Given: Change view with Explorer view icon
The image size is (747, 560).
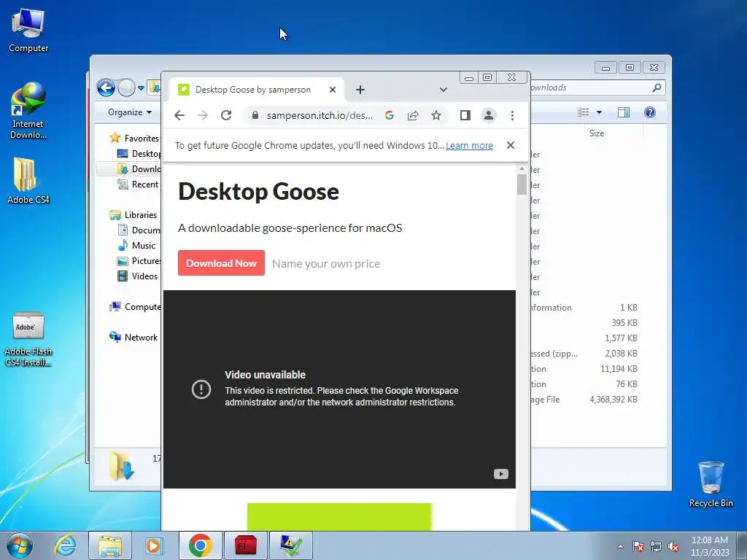Looking at the screenshot, I should coord(583,112).
